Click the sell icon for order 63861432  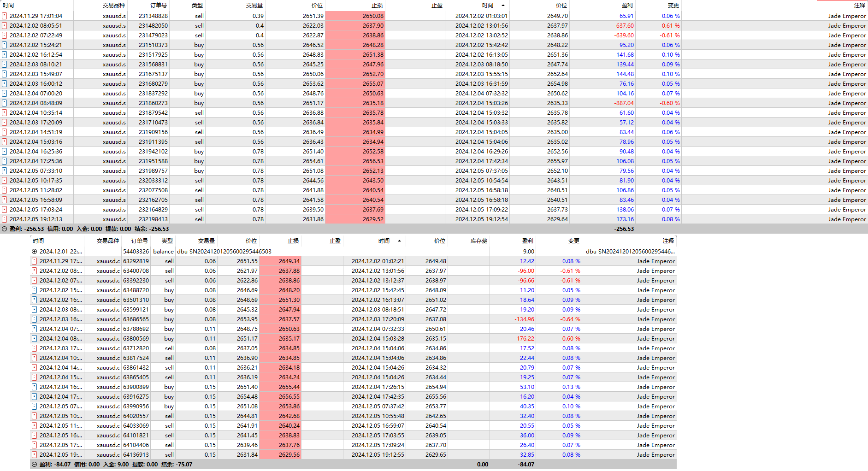34,367
